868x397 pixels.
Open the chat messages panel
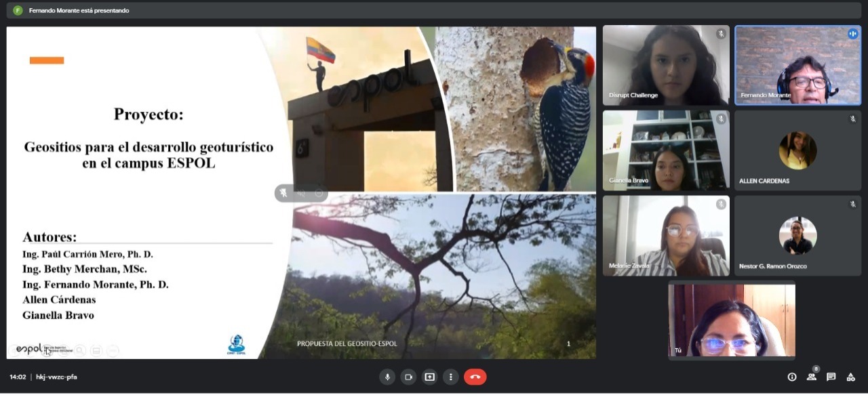[831, 377]
